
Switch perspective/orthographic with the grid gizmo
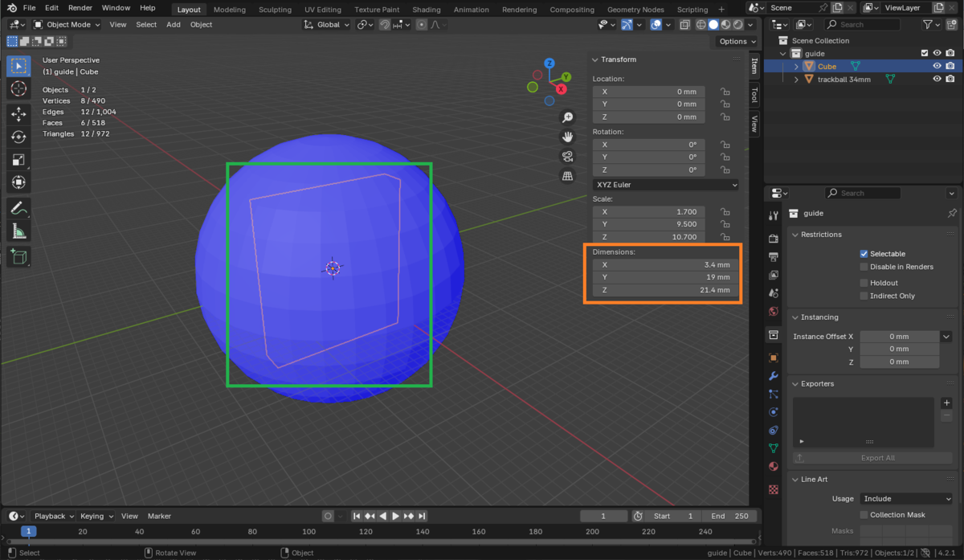click(x=567, y=175)
